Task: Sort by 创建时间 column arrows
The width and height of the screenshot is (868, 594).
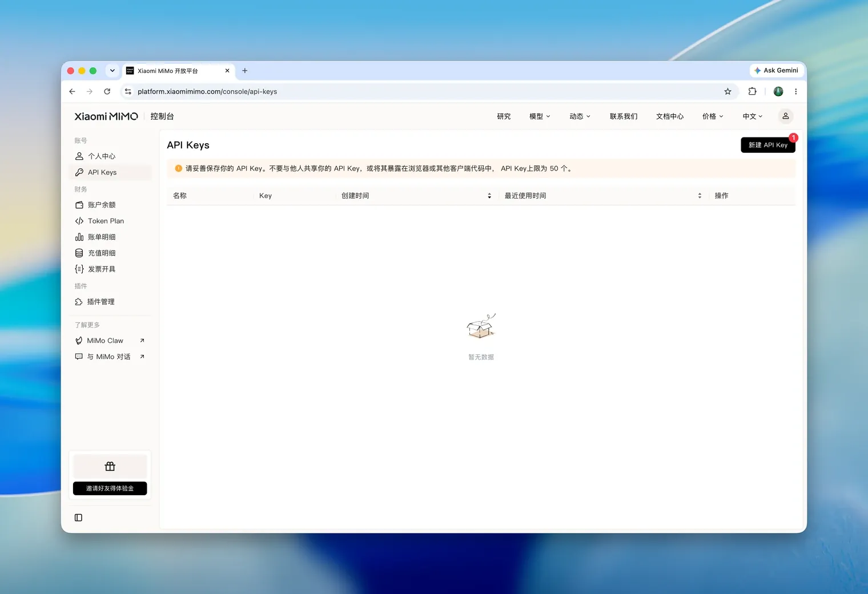Action: (489, 196)
